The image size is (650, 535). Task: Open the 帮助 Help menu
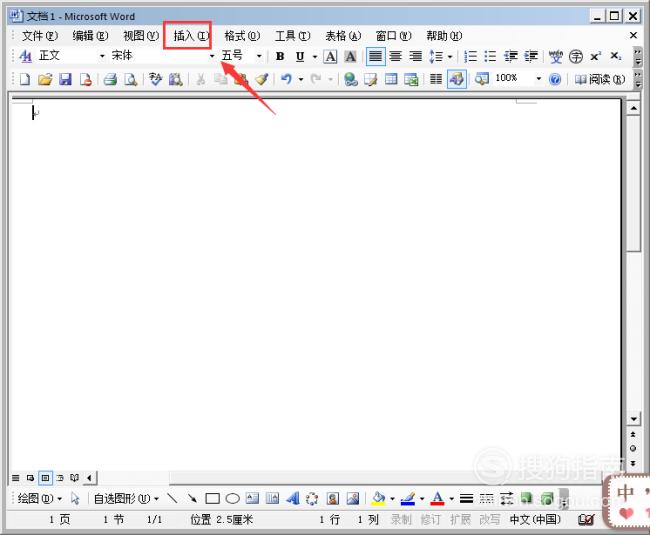point(444,36)
